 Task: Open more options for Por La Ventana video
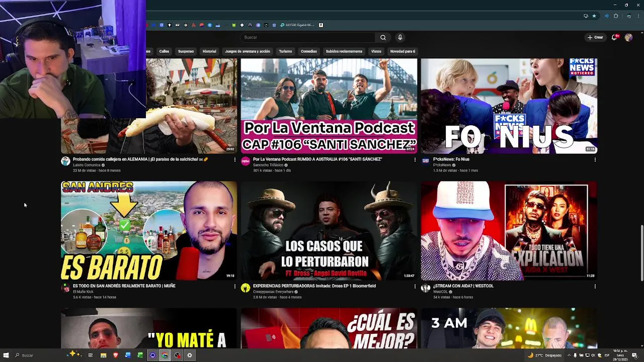tap(415, 159)
